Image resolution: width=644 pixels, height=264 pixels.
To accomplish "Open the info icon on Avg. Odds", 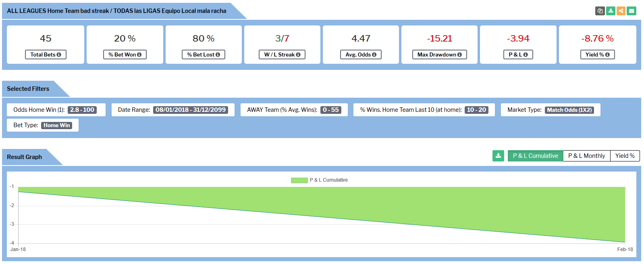I will tap(374, 55).
